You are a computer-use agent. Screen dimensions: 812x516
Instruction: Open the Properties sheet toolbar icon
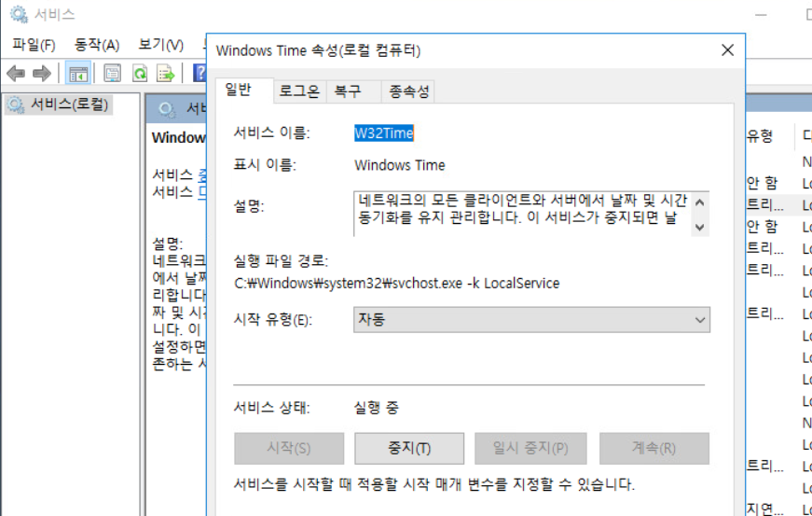click(113, 74)
